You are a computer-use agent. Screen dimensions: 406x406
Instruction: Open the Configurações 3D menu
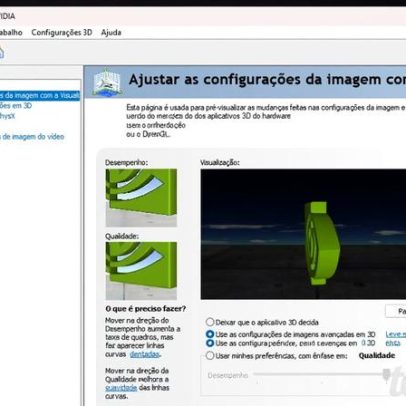click(x=62, y=32)
